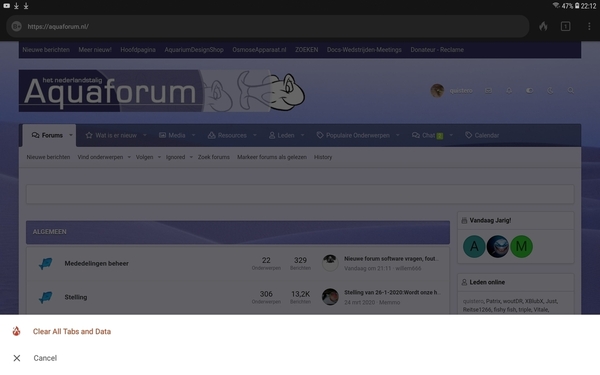600x375 pixels.
Task: Cancel the clear data sheet
Action: pyautogui.click(x=45, y=358)
